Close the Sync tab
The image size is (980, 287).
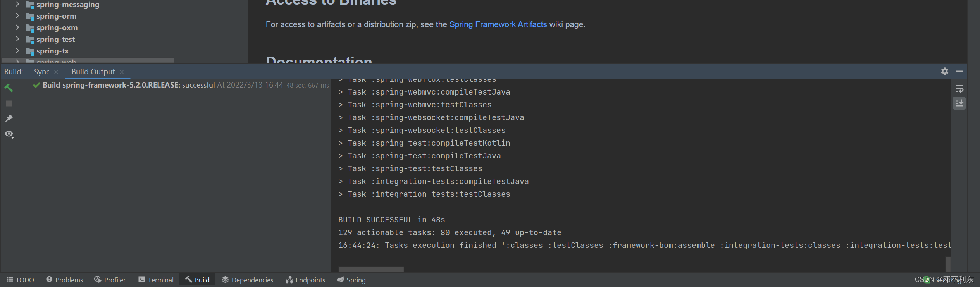click(56, 72)
